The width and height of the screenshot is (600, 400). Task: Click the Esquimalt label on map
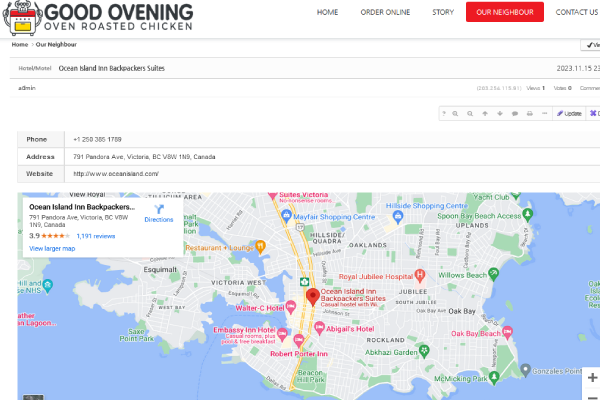[160, 269]
